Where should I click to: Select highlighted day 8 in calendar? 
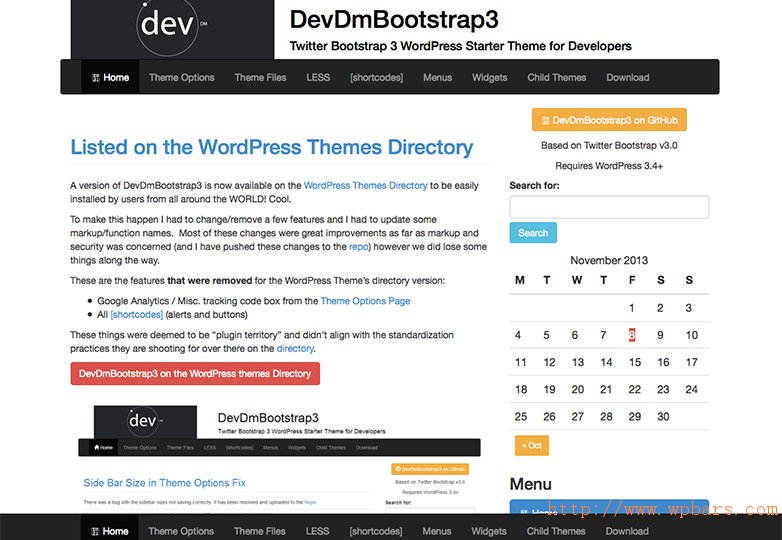(632, 335)
